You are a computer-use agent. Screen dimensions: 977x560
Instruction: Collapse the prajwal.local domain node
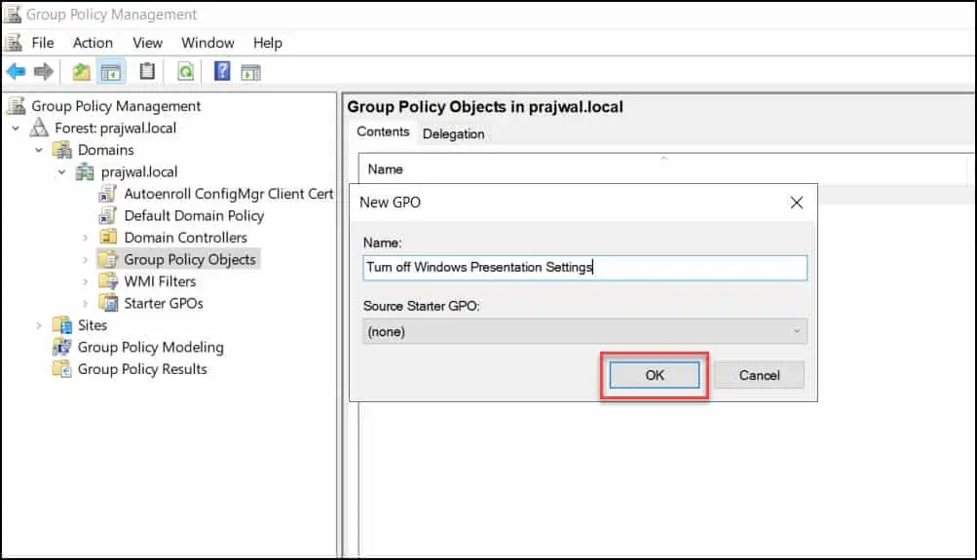61,172
